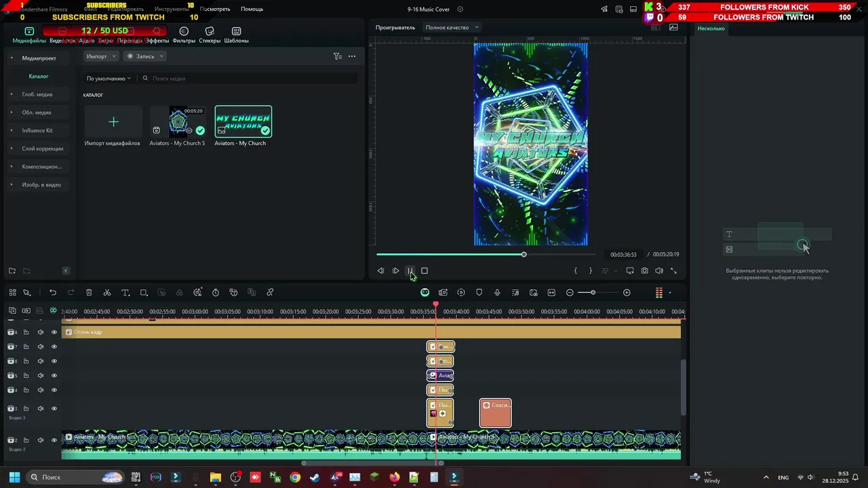The image size is (868, 488).
Task: Take a snapshot of the preview
Action: tap(644, 271)
